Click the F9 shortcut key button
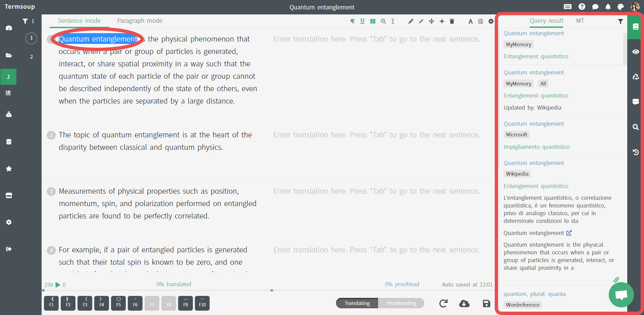The image size is (644, 315). coord(185,303)
